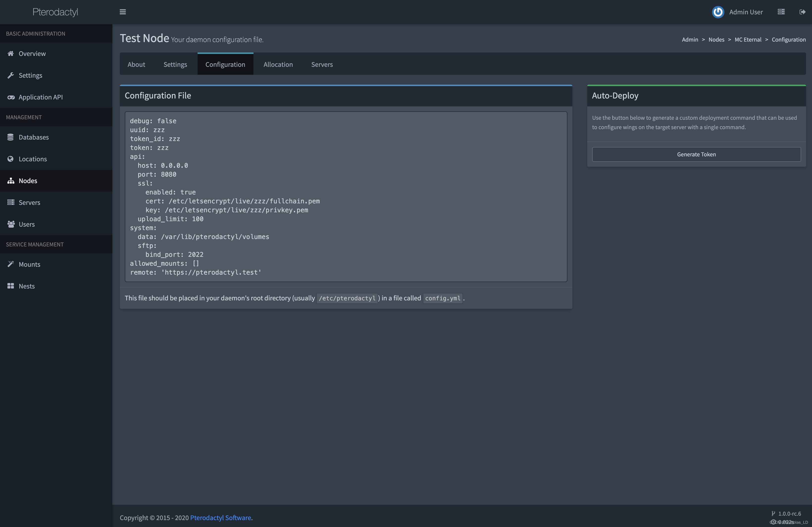This screenshot has height=527, width=812.
Task: Click Generate Token button
Action: pos(697,154)
